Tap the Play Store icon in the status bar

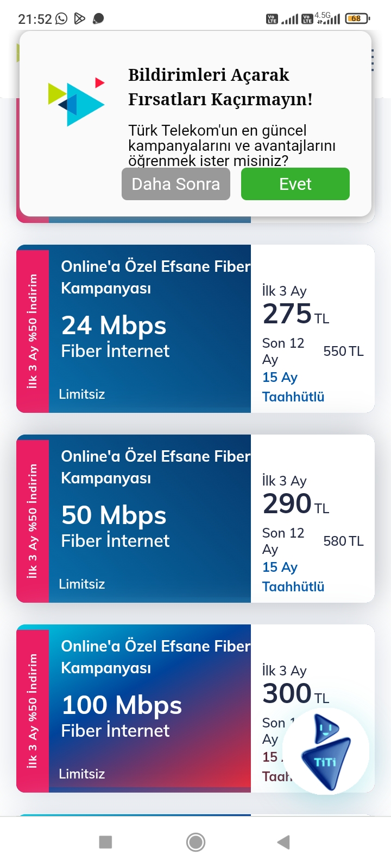[x=80, y=19]
